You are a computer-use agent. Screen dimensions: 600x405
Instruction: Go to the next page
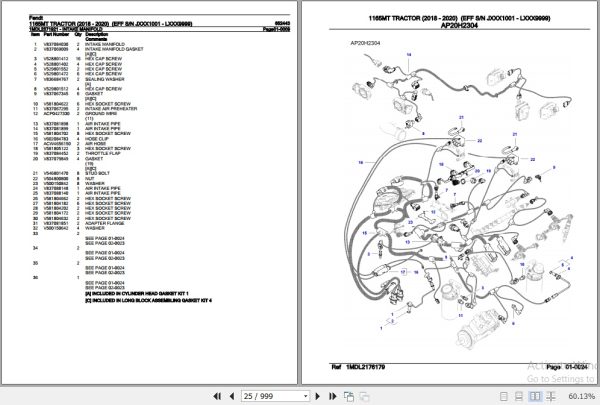coord(317,396)
